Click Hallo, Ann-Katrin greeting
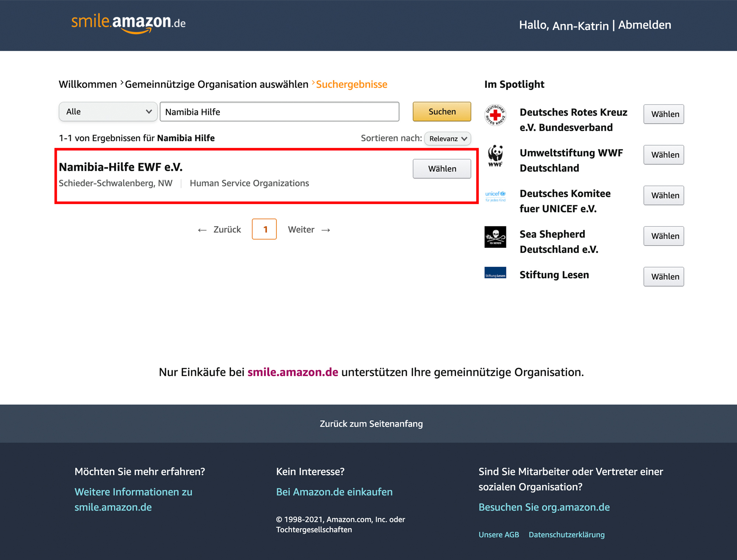Screen dimensions: 737x560 (564, 25)
